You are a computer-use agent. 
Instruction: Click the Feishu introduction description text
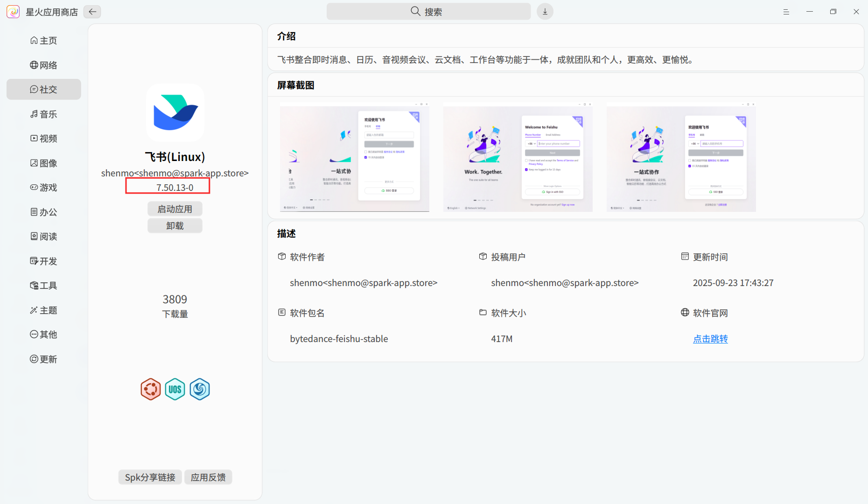485,60
